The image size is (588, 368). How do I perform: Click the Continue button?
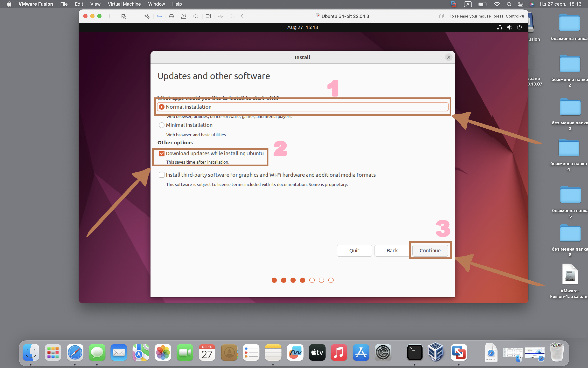430,250
